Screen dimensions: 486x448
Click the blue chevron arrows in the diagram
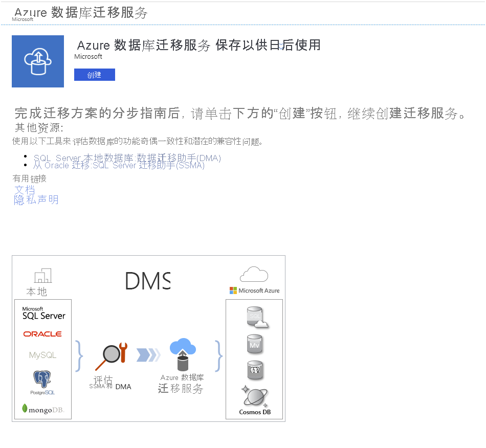(149, 355)
